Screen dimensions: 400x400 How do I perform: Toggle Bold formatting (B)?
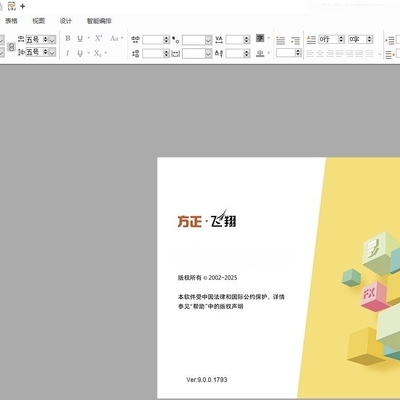pos(68,38)
